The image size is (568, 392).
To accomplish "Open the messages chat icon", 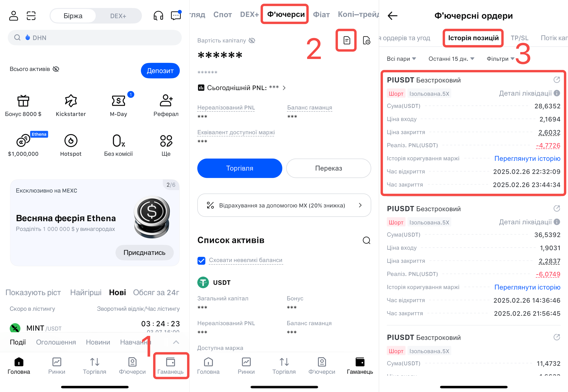I will click(176, 15).
